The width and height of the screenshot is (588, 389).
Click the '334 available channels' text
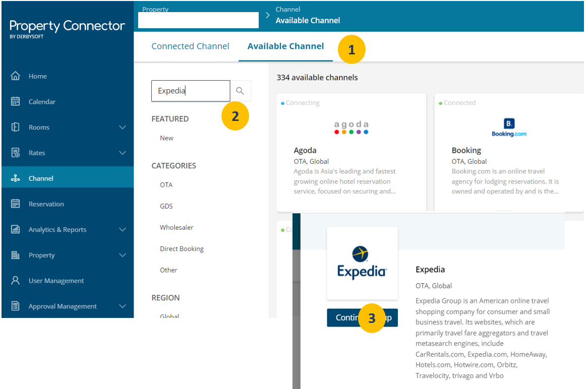coord(317,78)
